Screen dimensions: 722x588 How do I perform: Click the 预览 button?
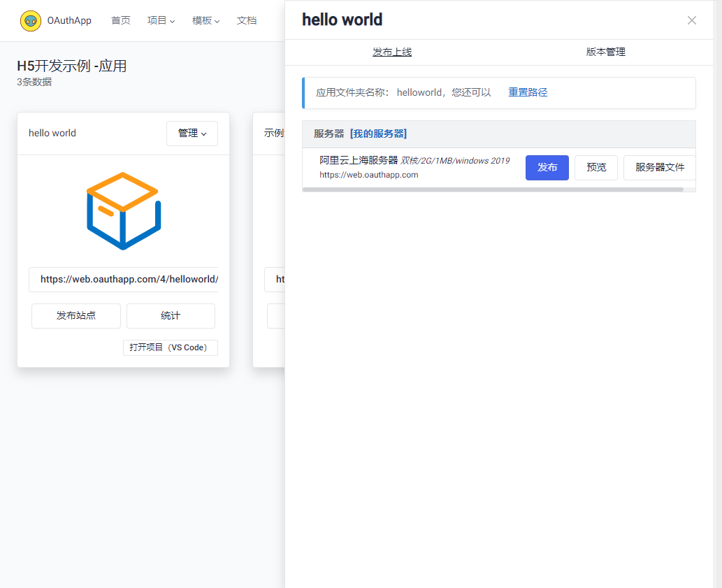pos(595,167)
